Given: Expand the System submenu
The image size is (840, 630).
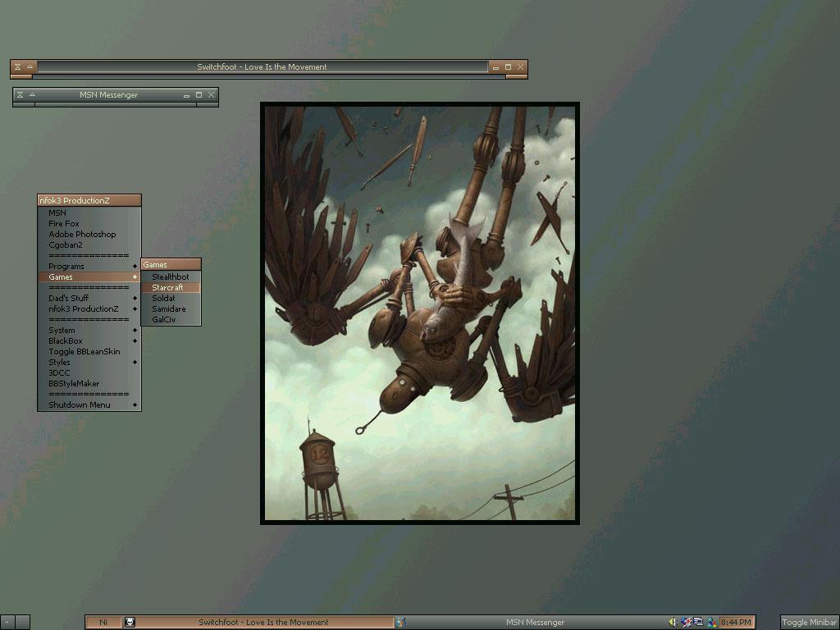Looking at the screenshot, I should tap(89, 330).
